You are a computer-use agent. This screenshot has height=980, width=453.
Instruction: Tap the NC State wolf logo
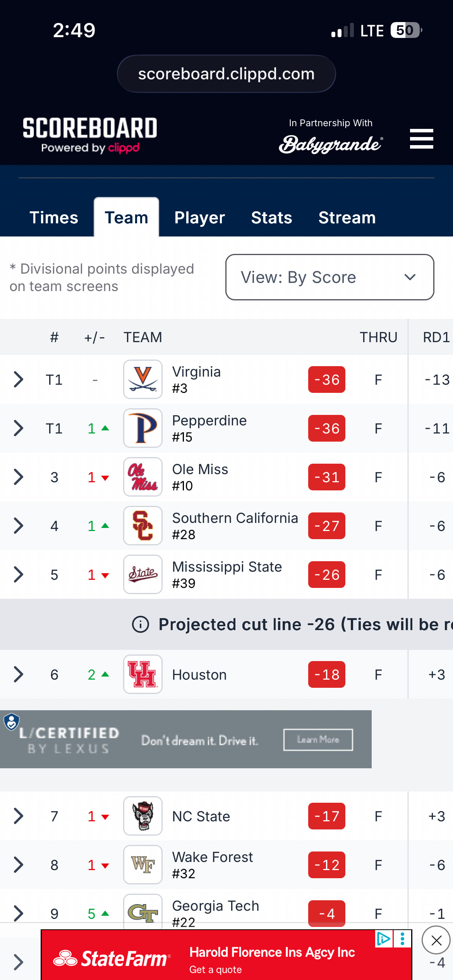point(143,816)
